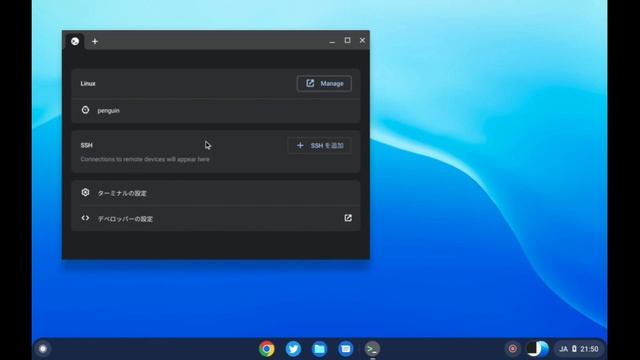Open the penguin Linux container
Screen dimensions: 640x360
pyautogui.click(x=216, y=111)
